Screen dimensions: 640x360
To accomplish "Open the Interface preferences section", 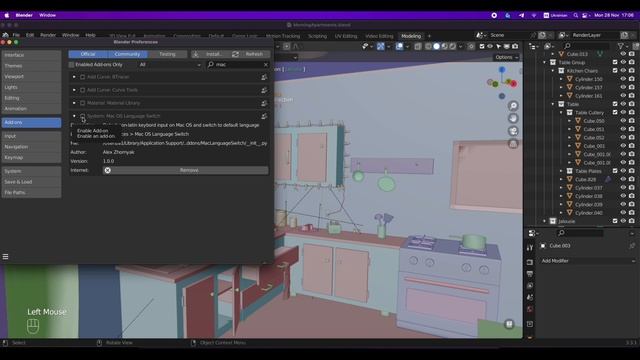I will [x=31, y=55].
